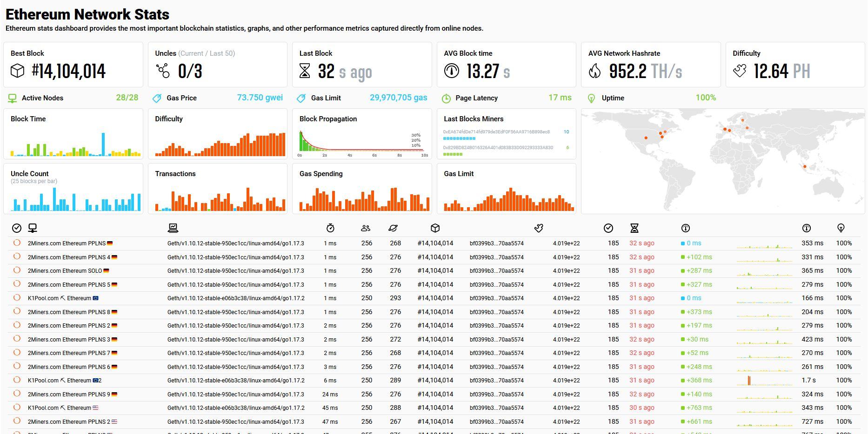Sort table by pending transactions planet icon
Image resolution: width=868 pixels, height=434 pixels.
tap(393, 228)
